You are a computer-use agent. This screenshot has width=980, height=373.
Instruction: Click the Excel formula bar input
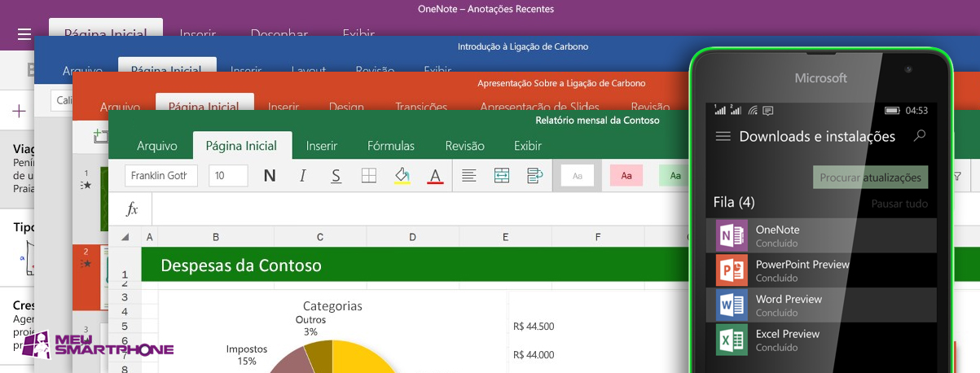tap(420, 209)
